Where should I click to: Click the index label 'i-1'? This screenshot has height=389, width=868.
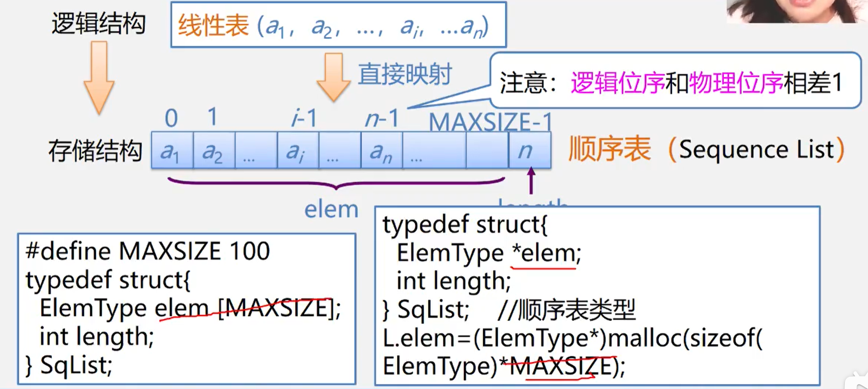coord(304,118)
